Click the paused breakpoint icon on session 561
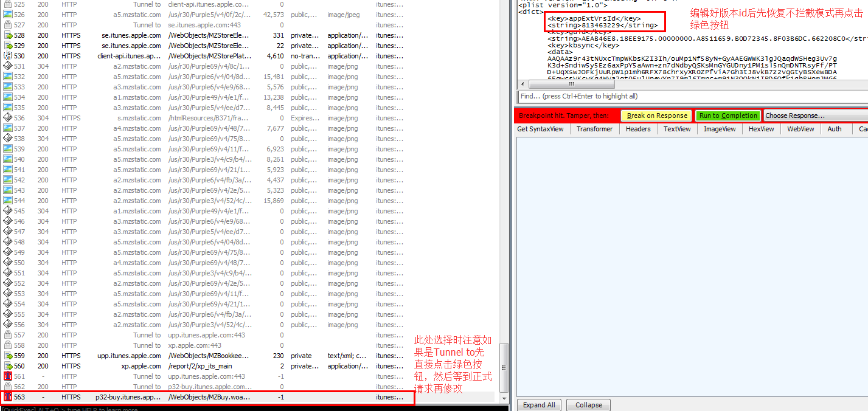This screenshot has width=868, height=411. [x=8, y=376]
